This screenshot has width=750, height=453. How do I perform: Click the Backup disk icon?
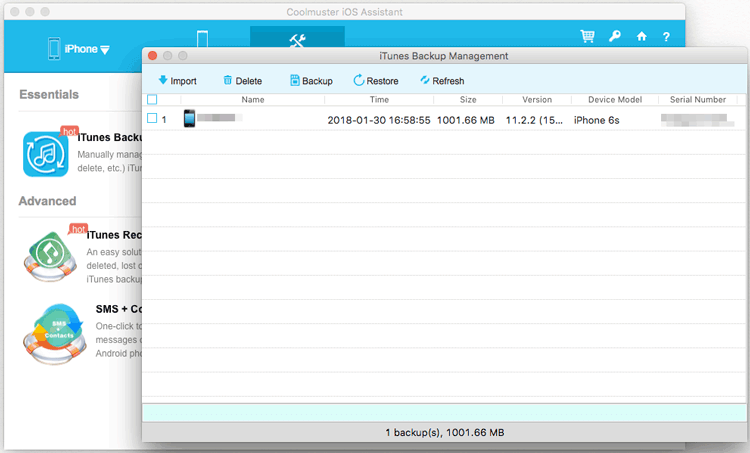coord(295,80)
